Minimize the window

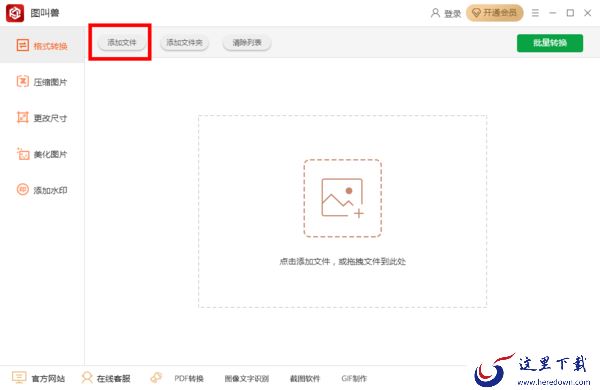pos(553,13)
